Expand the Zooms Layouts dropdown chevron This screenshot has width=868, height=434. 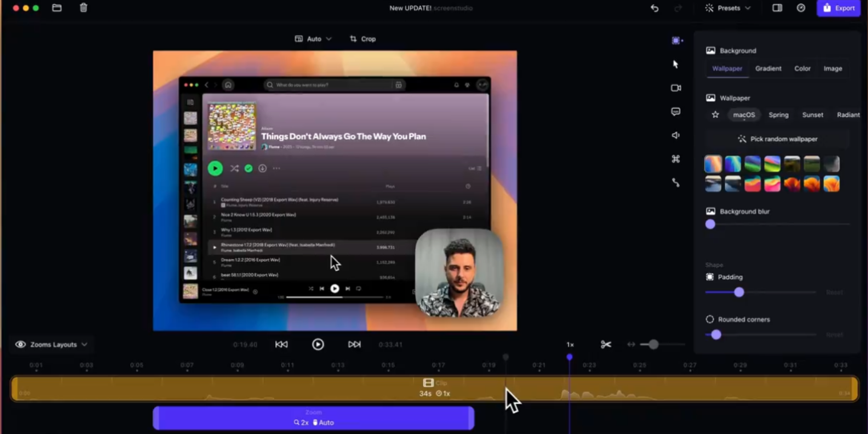click(x=85, y=344)
